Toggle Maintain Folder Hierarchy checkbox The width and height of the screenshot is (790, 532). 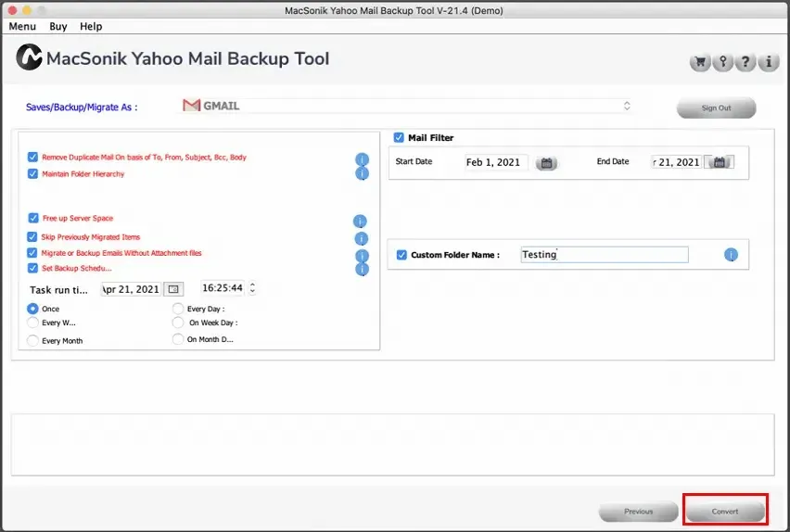pyautogui.click(x=32, y=174)
